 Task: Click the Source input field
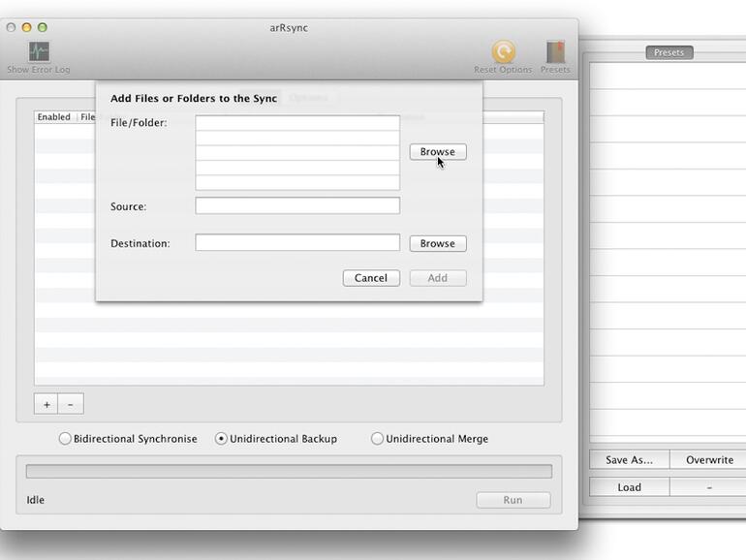pyautogui.click(x=297, y=205)
